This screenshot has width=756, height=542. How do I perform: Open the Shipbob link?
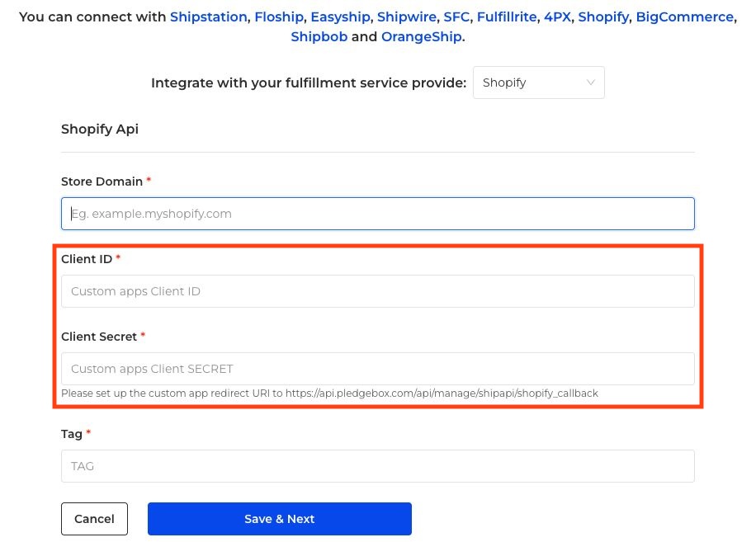coord(319,36)
